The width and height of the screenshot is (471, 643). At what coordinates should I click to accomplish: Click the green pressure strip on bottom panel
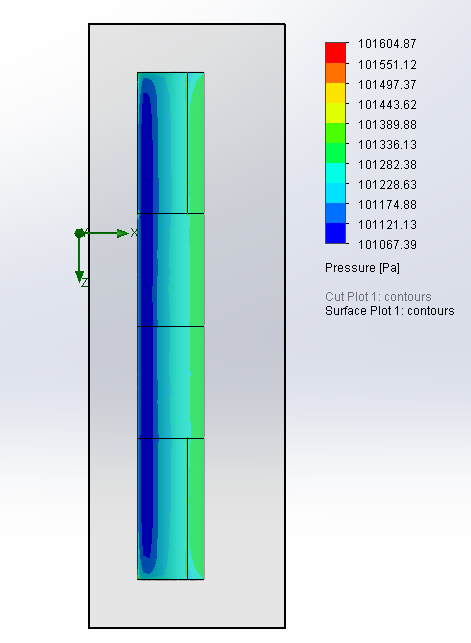point(198,508)
